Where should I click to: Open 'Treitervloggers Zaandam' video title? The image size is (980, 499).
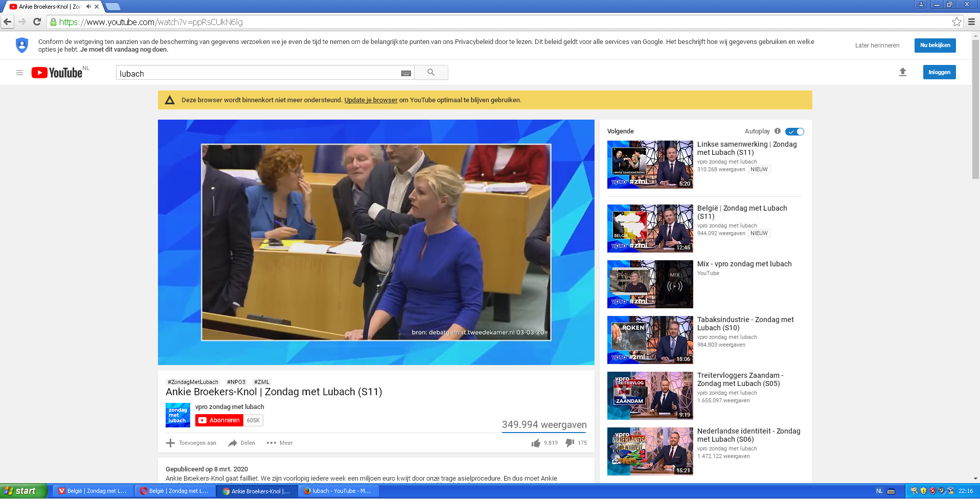pyautogui.click(x=740, y=379)
